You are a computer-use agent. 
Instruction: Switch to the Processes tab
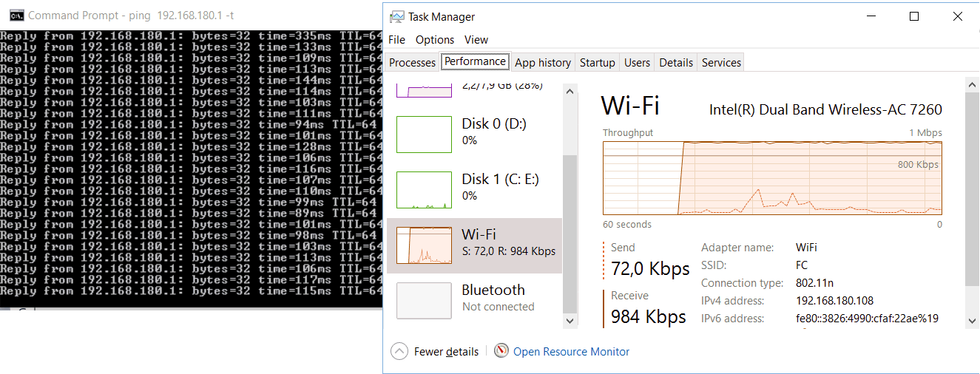pyautogui.click(x=412, y=63)
